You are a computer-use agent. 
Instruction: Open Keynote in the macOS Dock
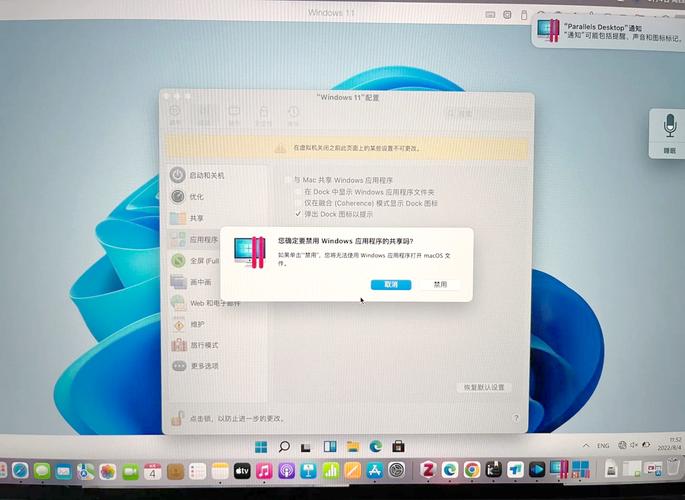pyautogui.click(x=308, y=471)
